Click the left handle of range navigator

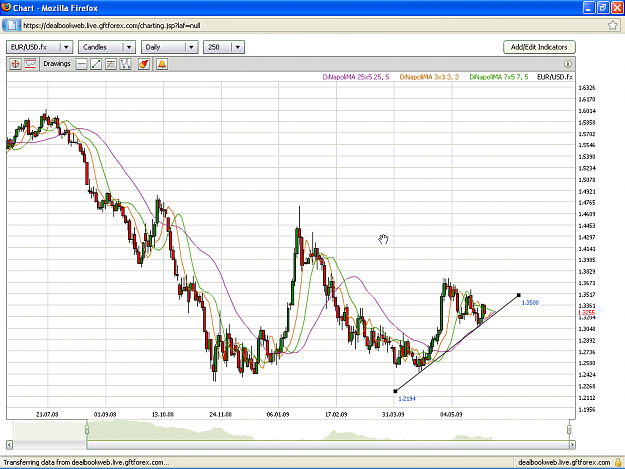click(x=87, y=430)
